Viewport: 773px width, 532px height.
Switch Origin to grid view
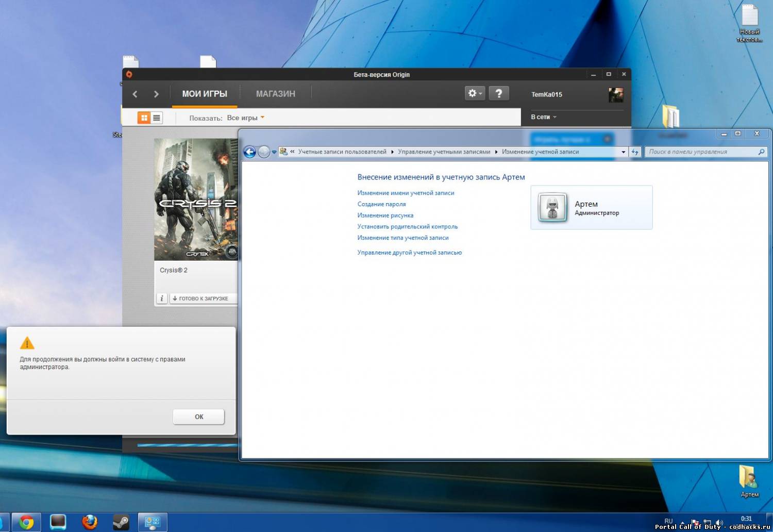pos(144,118)
